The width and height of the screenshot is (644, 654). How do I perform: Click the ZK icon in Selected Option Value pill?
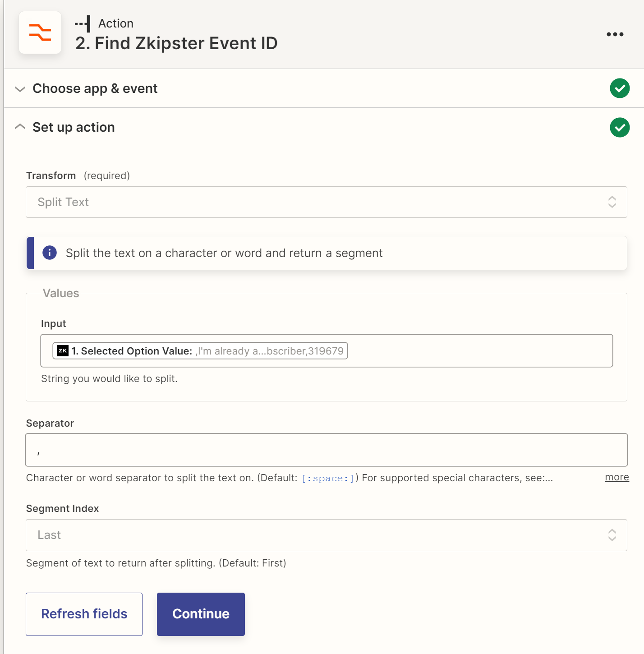coord(63,350)
